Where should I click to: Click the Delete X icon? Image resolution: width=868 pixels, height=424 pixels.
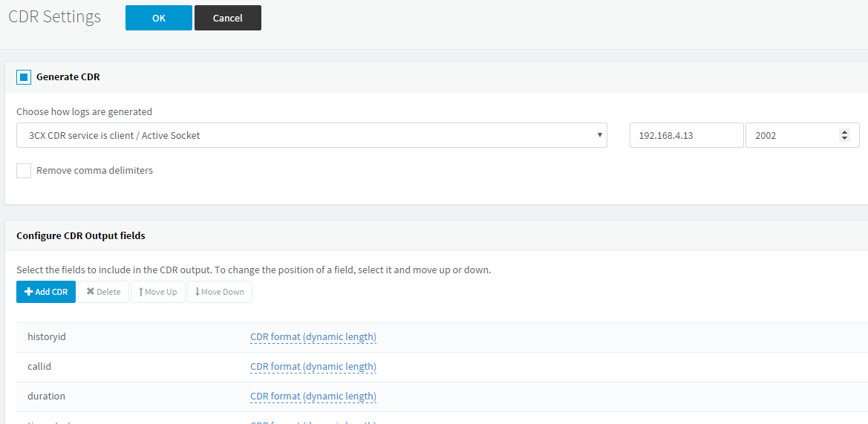coord(91,292)
